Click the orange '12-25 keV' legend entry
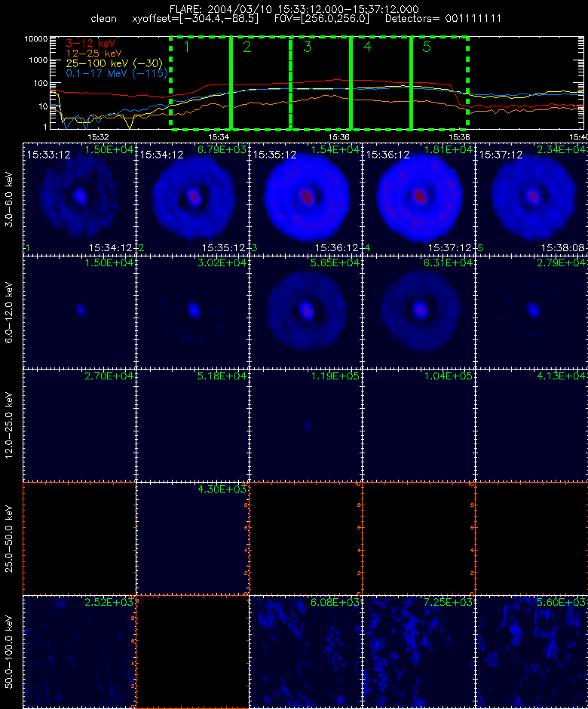The height and width of the screenshot is (709, 588). (x=94, y=54)
